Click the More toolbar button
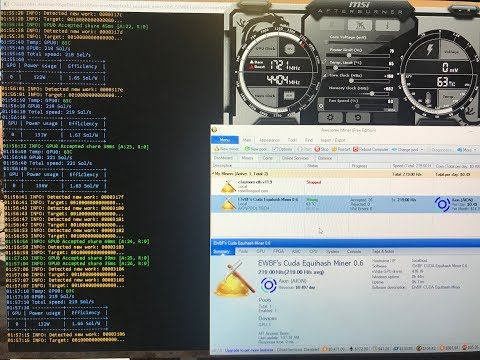The image size is (480, 360). [x=465, y=150]
